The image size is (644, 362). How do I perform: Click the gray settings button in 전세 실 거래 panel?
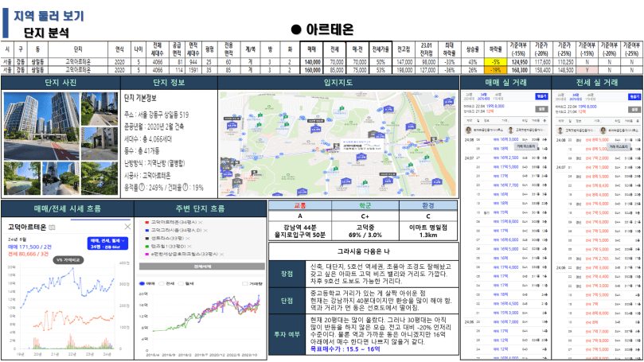pos(634,109)
